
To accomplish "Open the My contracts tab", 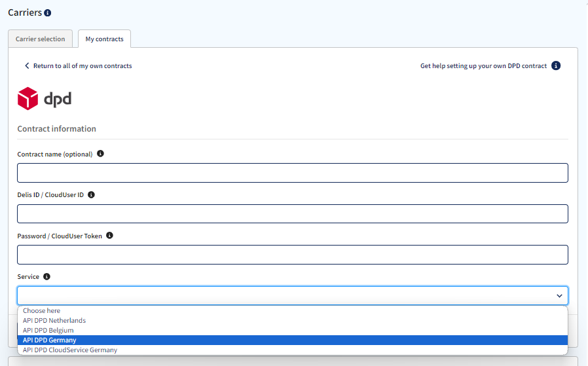I will [104, 39].
